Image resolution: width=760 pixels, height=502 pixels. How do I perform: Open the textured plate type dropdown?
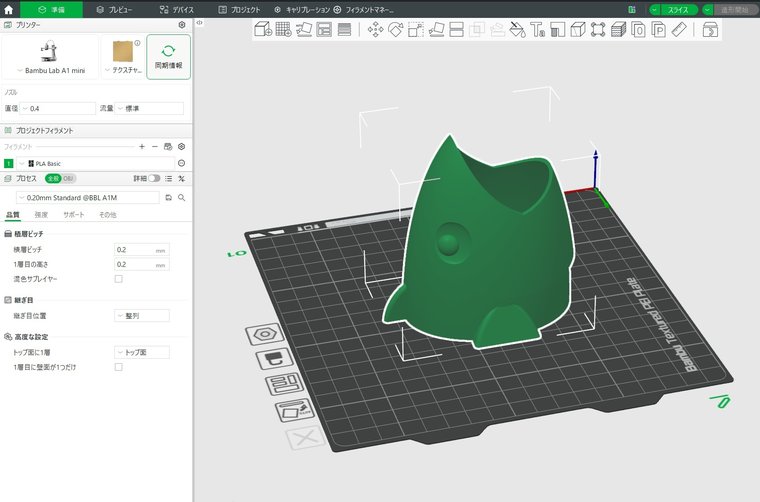click(123, 57)
